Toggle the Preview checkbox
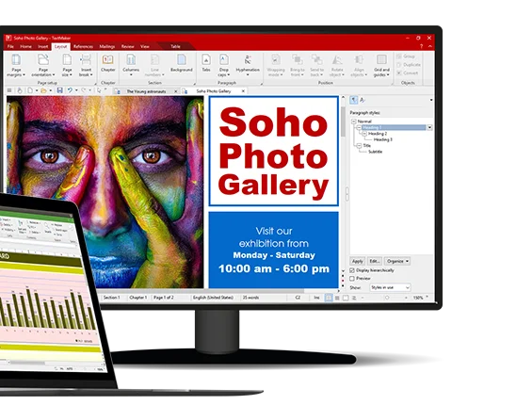The image size is (532, 405). pos(352,279)
